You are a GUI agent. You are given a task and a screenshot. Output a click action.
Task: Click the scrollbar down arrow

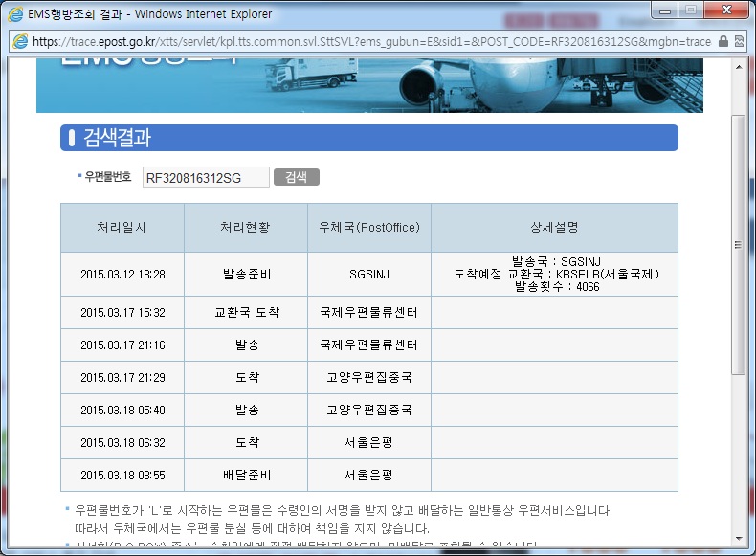(x=739, y=539)
